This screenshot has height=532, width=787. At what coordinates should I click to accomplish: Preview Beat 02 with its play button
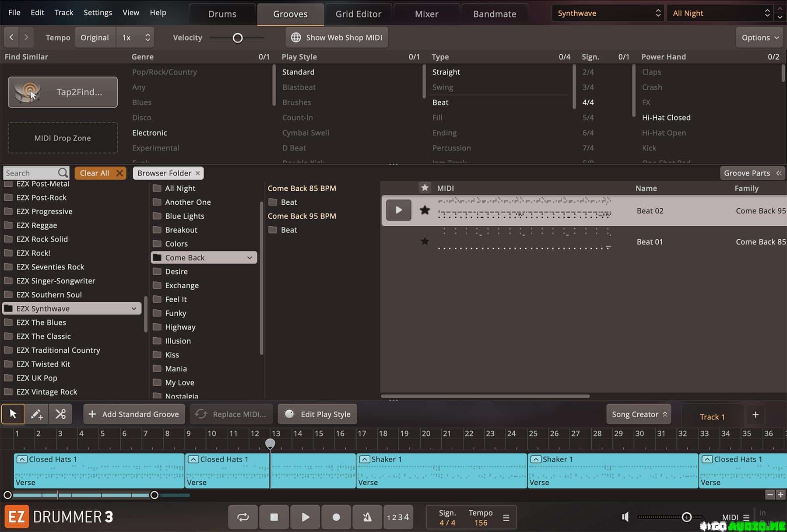(398, 210)
